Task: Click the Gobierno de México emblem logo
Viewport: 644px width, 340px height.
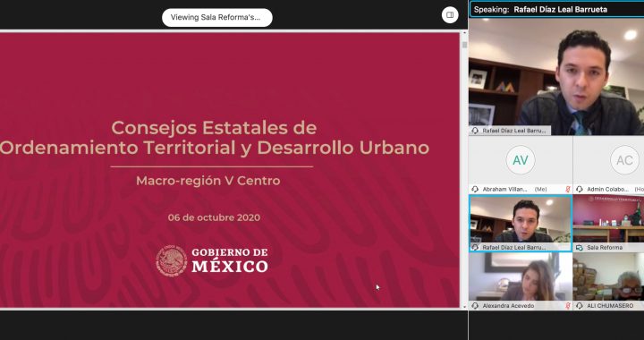Action: pyautogui.click(x=171, y=260)
